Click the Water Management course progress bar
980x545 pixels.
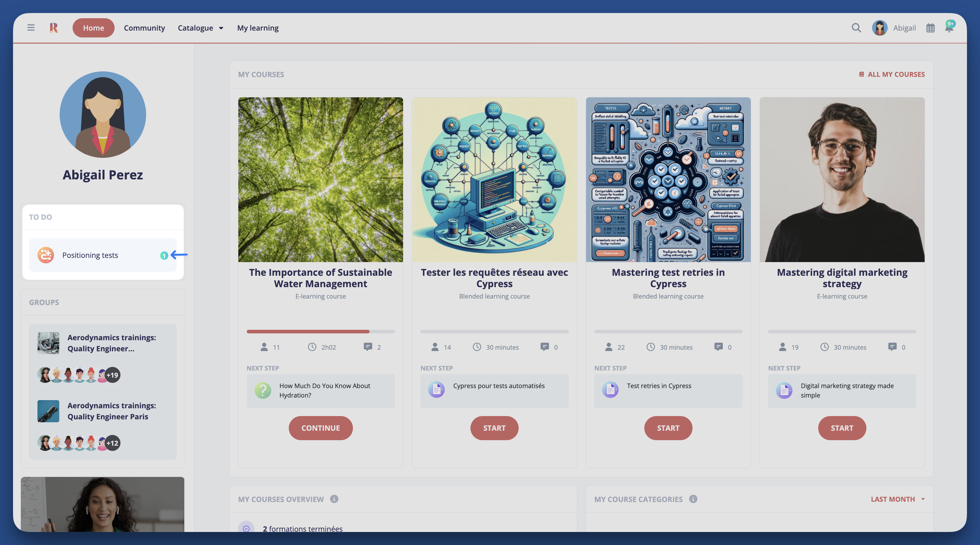[x=320, y=332]
